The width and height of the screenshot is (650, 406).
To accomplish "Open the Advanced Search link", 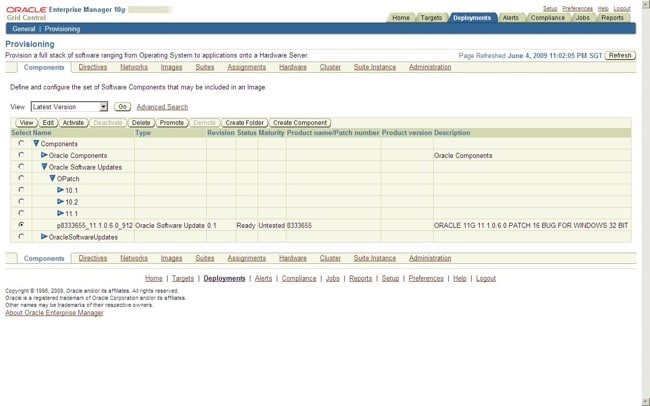I will tap(162, 107).
